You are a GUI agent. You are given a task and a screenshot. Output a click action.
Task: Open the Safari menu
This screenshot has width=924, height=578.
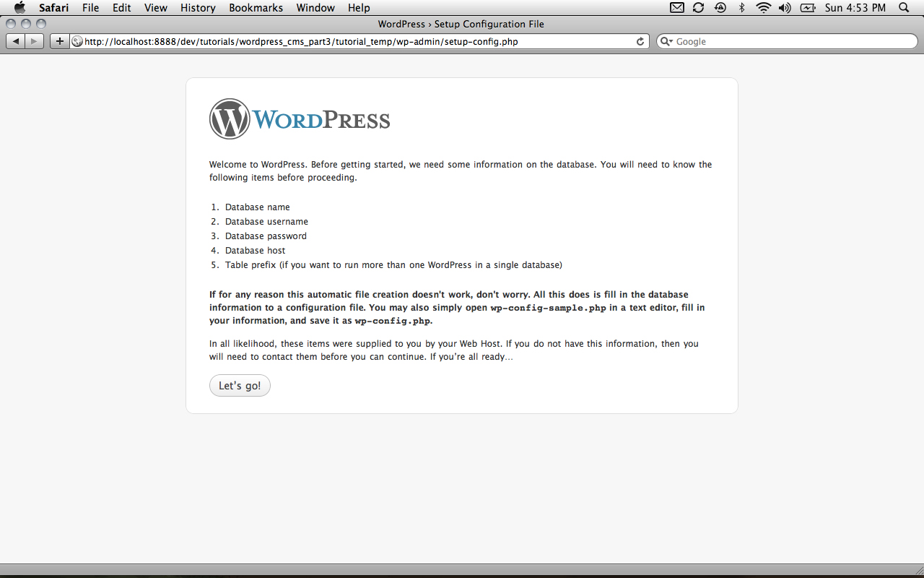53,8
